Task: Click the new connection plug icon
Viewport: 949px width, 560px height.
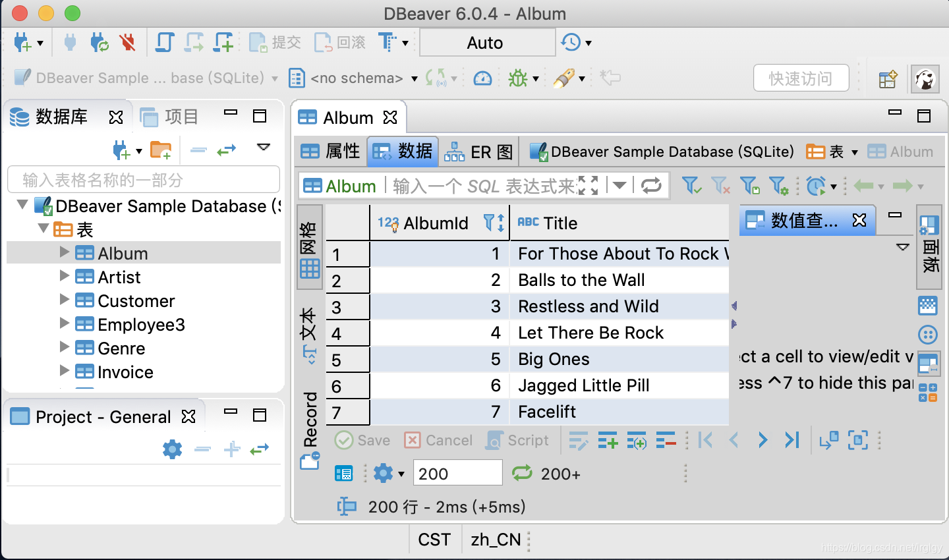Action: (x=22, y=43)
